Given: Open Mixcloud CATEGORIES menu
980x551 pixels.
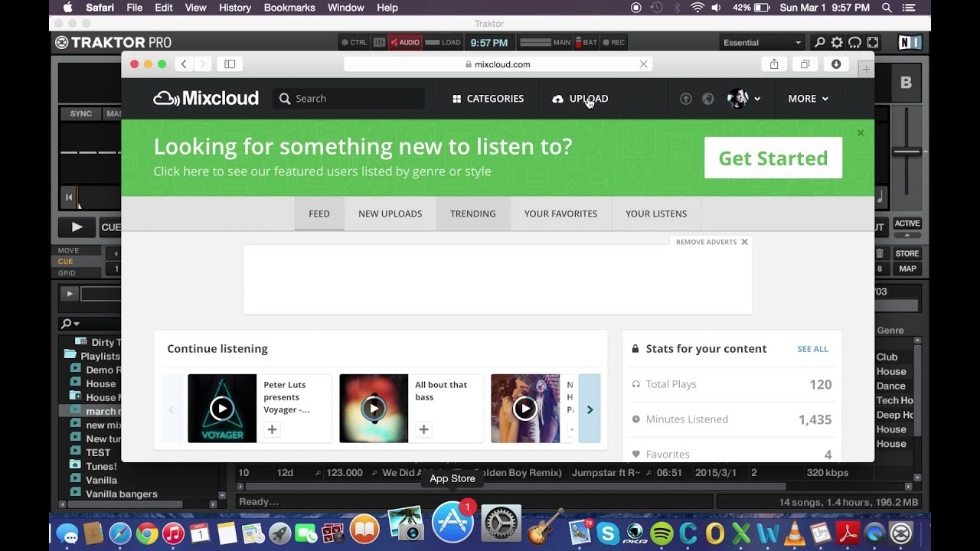Looking at the screenshot, I should [488, 99].
